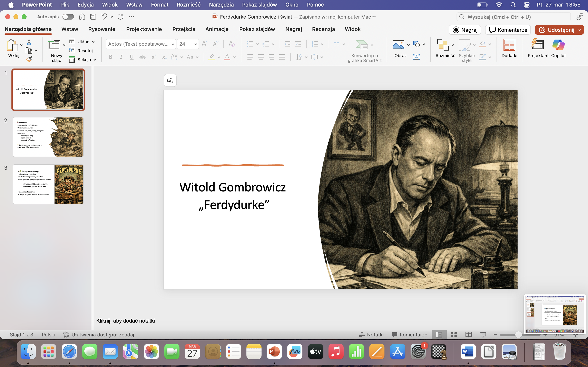Insert a text box from the ribbon
588x367 pixels.
[x=416, y=57]
